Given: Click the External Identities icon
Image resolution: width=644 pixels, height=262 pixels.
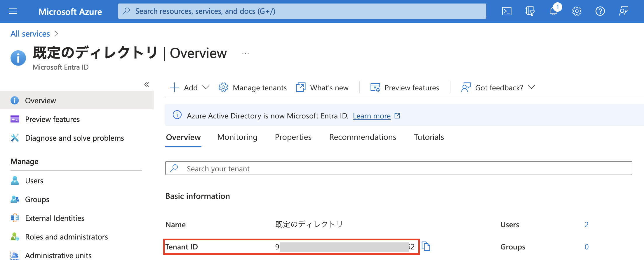Looking at the screenshot, I should point(15,218).
